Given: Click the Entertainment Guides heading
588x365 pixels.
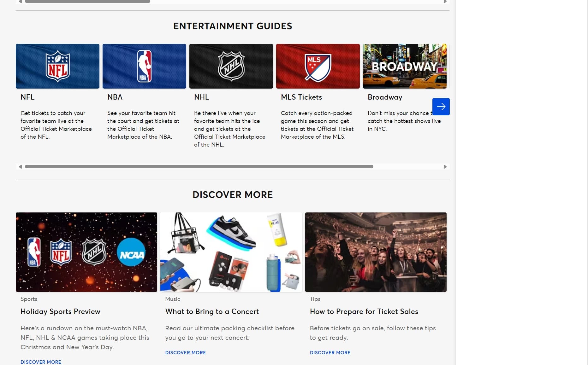Looking at the screenshot, I should (233, 26).
